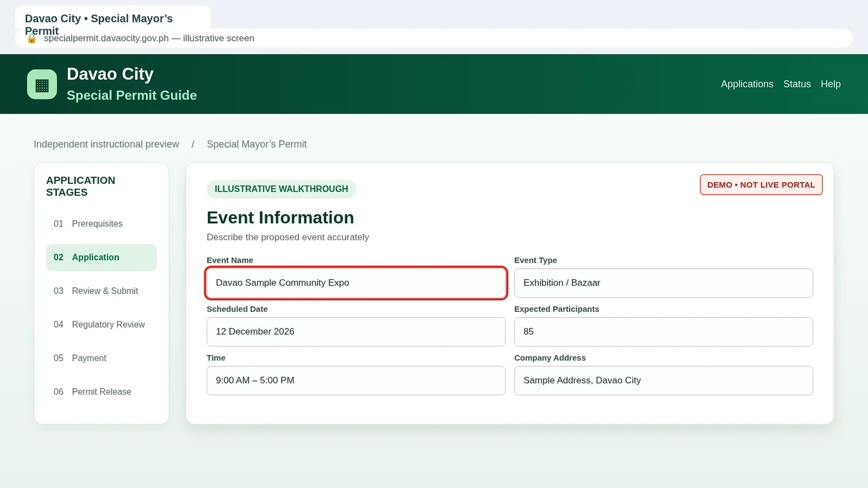
Task: Click 'Describe the proposed event accurately' text
Action: click(x=288, y=237)
